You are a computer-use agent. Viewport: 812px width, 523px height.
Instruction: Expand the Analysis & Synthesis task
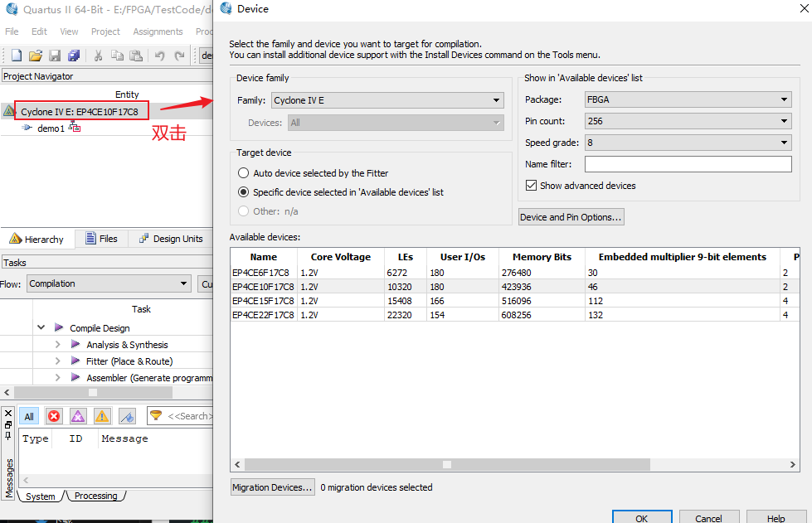click(x=57, y=344)
